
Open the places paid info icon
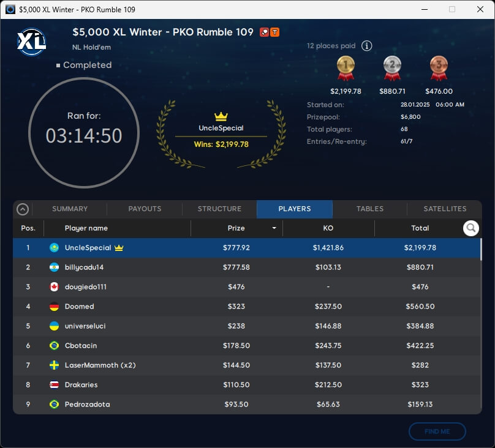tap(366, 46)
